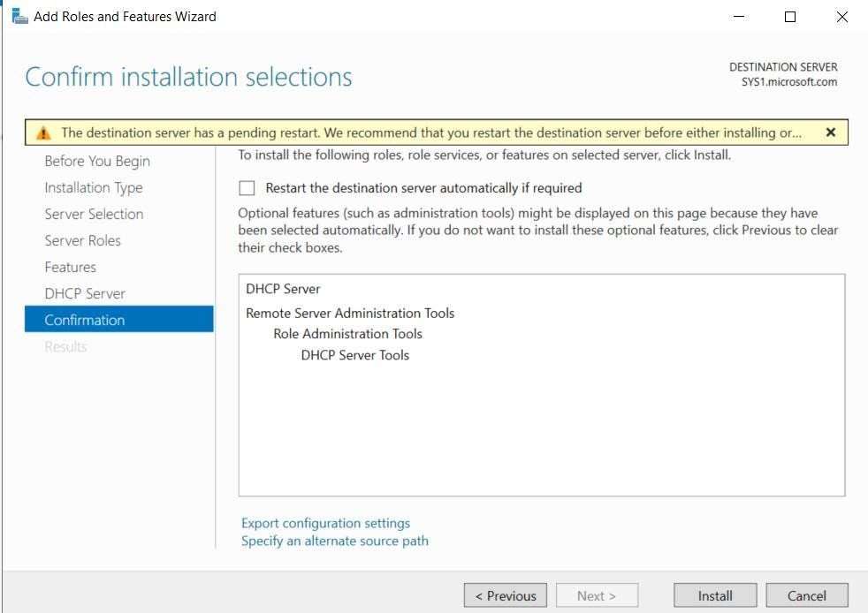Select DHCP Server entry in selections list
This screenshot has width=868, height=613.
coord(283,289)
